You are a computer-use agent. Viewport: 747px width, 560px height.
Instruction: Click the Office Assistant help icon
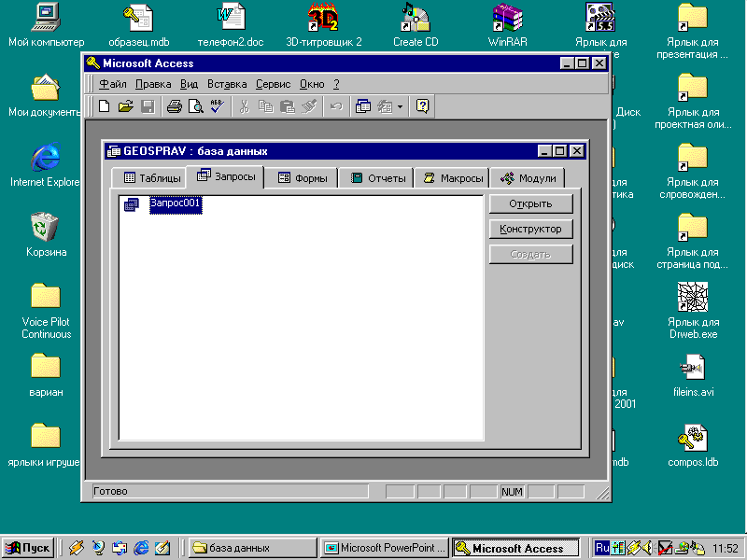tap(422, 106)
